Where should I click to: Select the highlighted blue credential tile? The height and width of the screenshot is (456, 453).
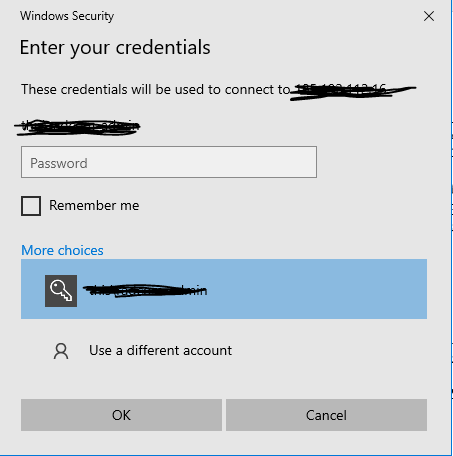(224, 289)
